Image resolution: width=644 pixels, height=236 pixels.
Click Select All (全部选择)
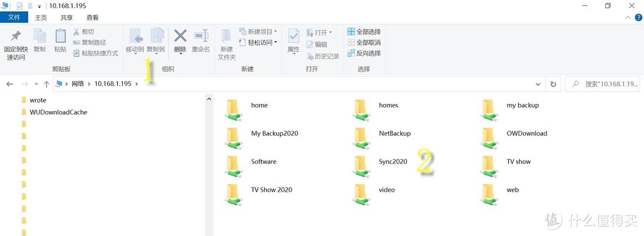(x=364, y=32)
